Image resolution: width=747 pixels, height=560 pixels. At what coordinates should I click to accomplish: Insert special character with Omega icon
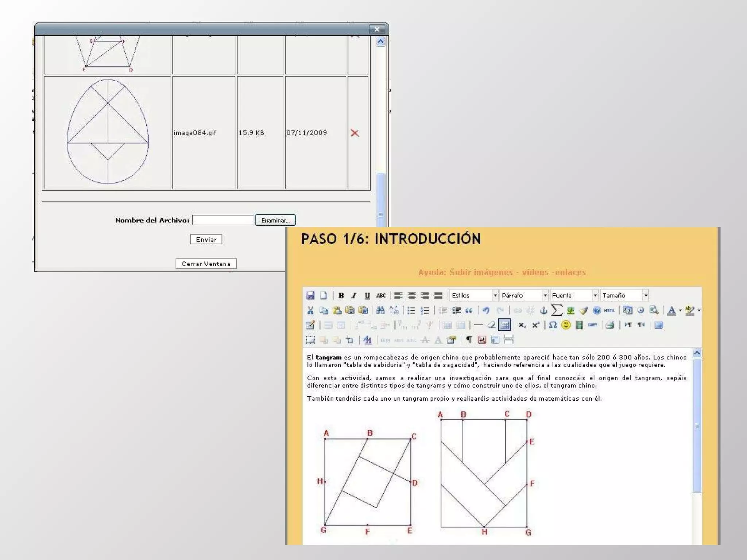553,325
